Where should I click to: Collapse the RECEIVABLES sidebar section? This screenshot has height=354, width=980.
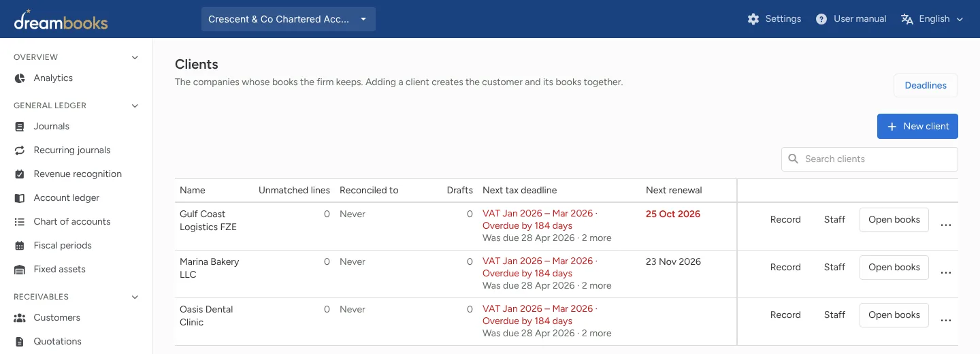(x=135, y=297)
